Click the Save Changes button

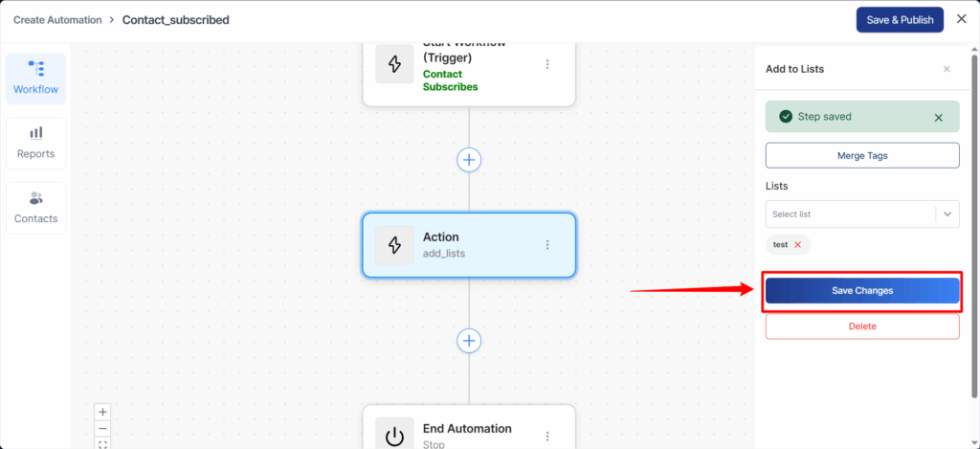point(862,291)
